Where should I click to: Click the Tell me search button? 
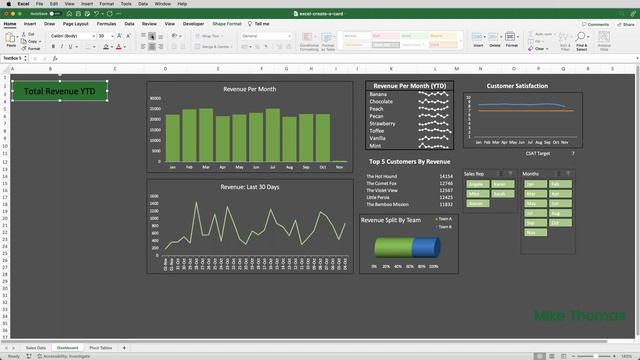(x=259, y=24)
